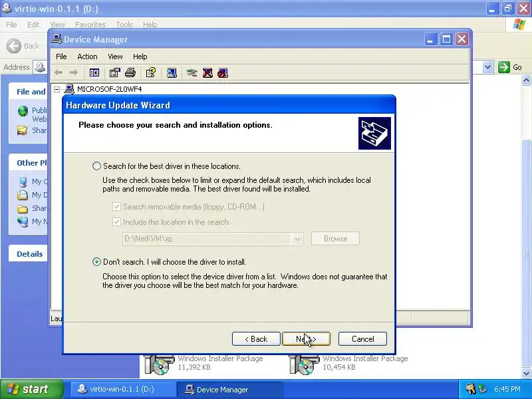
Task: Click the Disable device toolbar icon
Action: click(x=223, y=72)
